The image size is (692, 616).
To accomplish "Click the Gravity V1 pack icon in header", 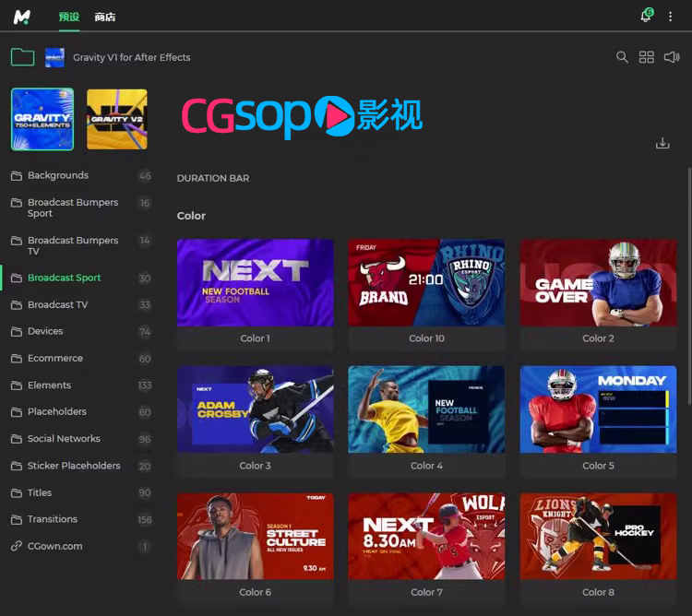I will pos(54,57).
